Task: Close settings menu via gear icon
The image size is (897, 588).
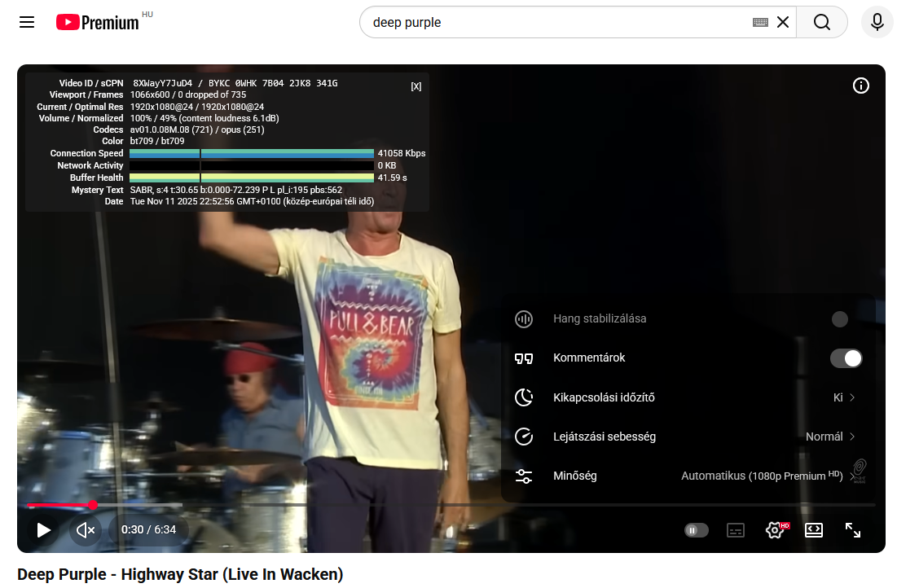Action: pyautogui.click(x=775, y=530)
